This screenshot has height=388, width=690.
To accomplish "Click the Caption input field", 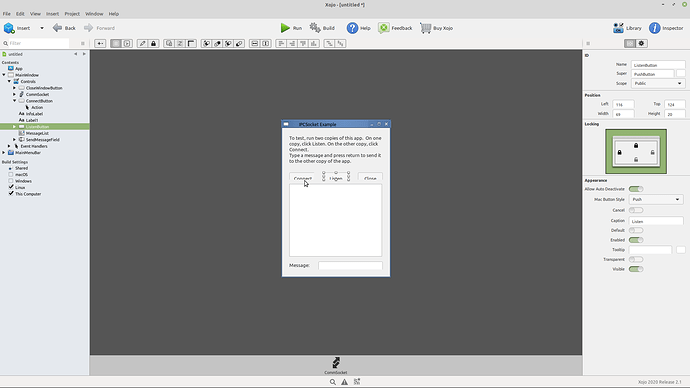I will tap(656, 221).
